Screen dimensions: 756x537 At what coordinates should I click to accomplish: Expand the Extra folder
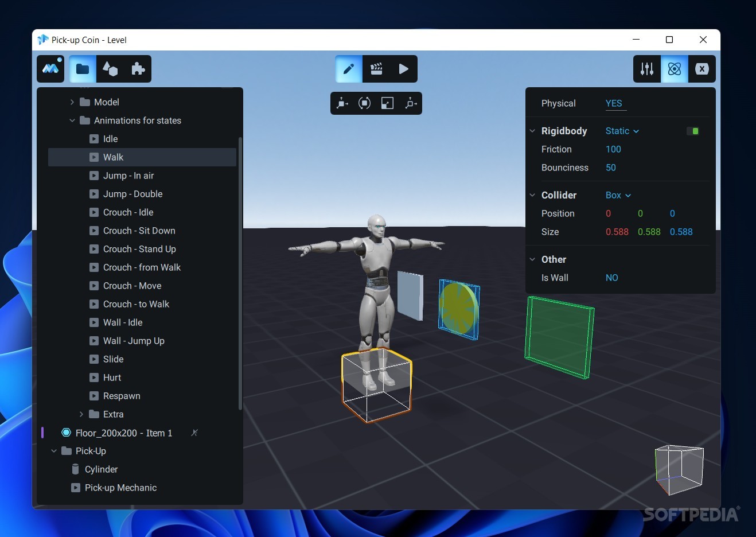coord(81,414)
